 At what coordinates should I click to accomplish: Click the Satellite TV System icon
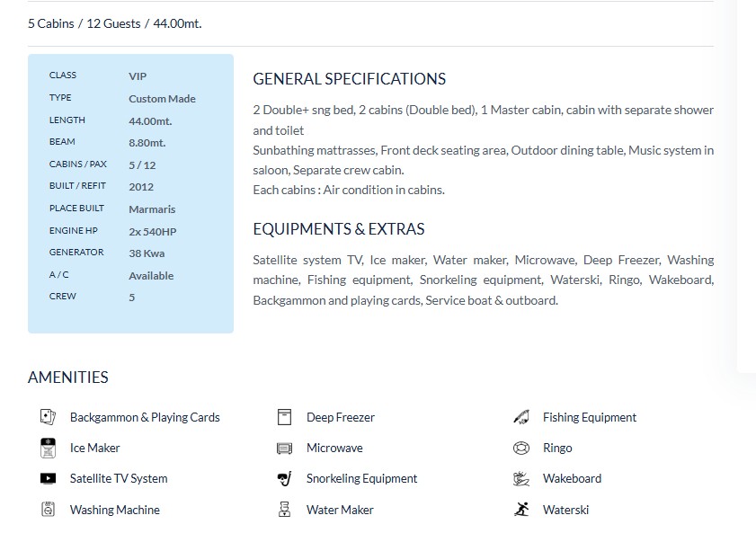(x=49, y=479)
